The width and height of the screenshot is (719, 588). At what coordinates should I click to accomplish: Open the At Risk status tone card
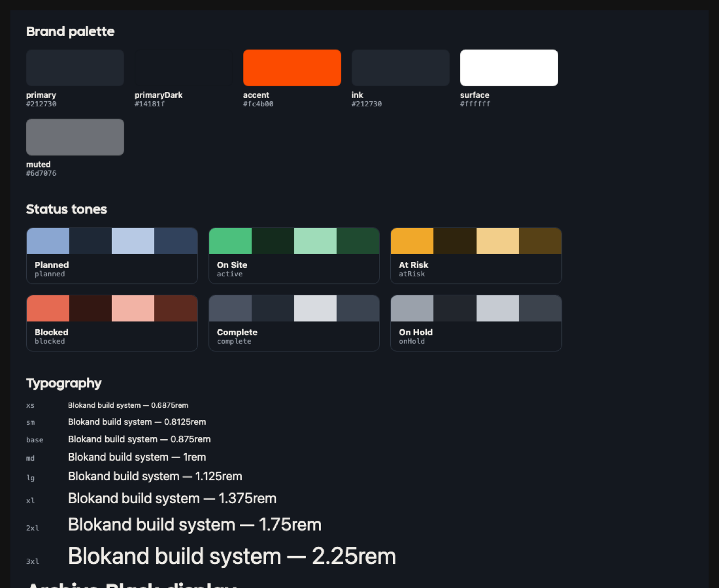coord(476,256)
